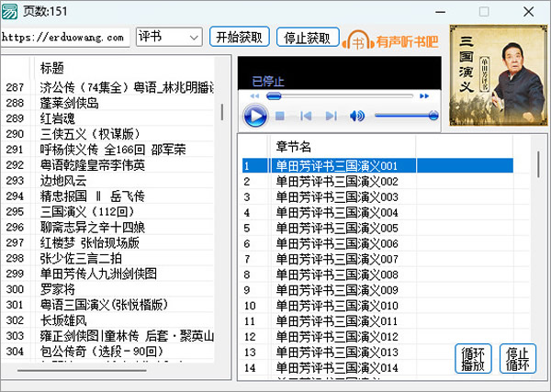Skip to previous track in player
This screenshot has height=392, width=551.
coord(306,116)
